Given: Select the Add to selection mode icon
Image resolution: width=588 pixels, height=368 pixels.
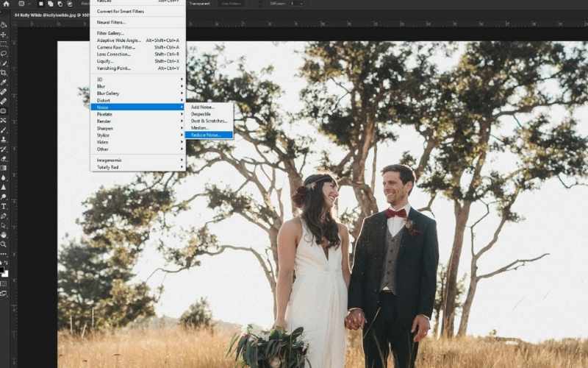Looking at the screenshot, I should [x=50, y=4].
